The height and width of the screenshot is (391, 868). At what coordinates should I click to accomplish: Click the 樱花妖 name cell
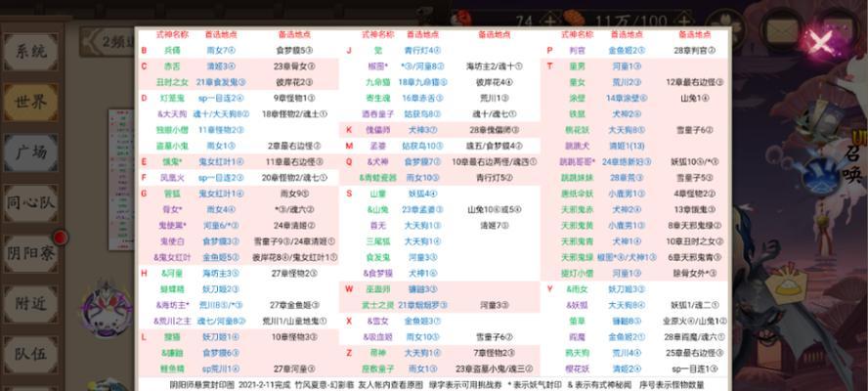tap(578, 369)
